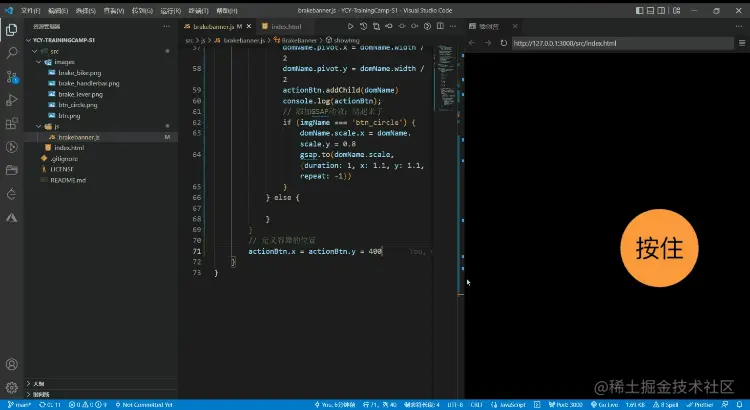Open the Terminal (终端) menu

(x=198, y=11)
